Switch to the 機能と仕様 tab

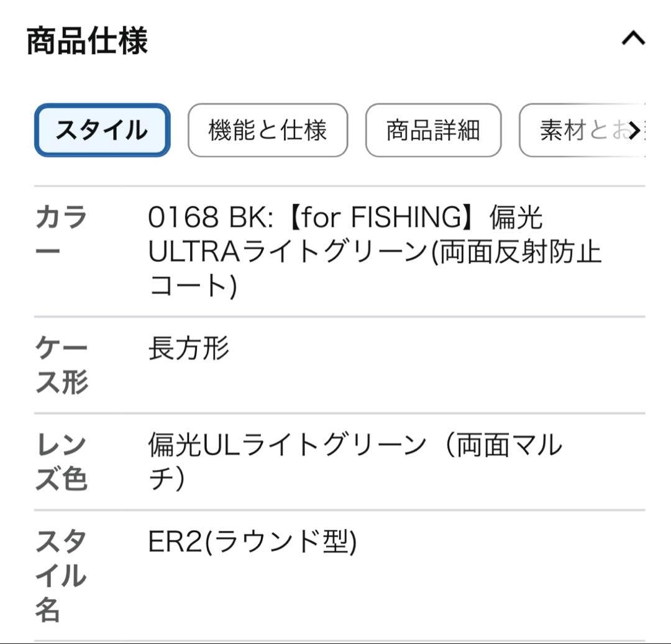coord(268,131)
